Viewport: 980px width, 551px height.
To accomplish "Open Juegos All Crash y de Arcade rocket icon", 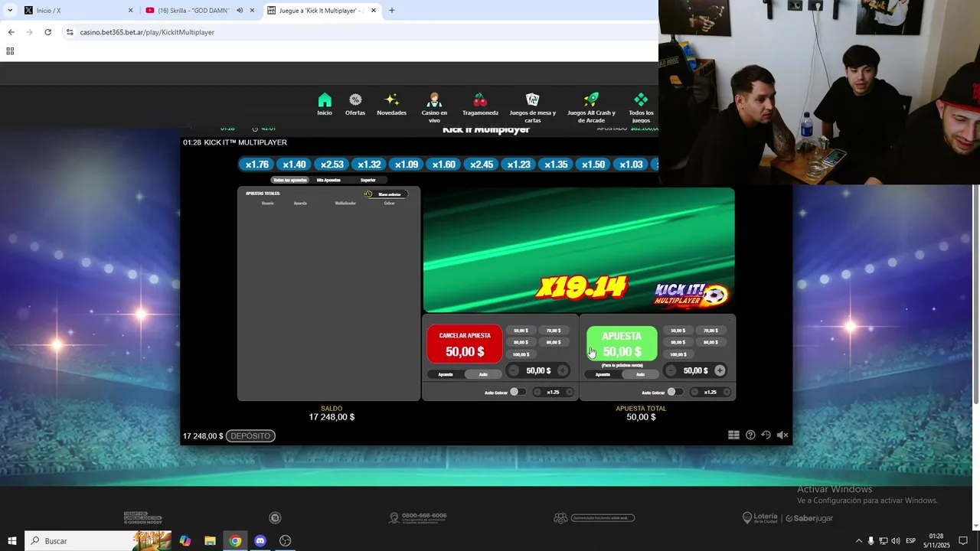I will pos(591,100).
